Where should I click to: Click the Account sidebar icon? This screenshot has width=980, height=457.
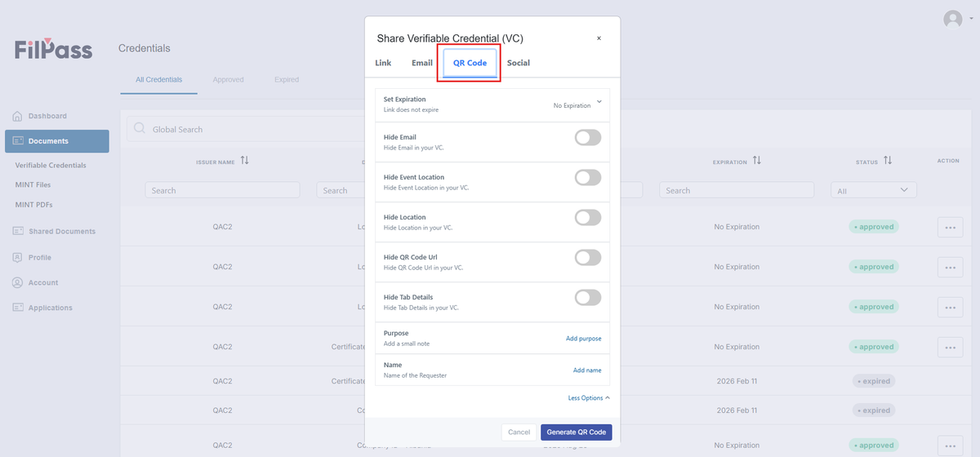tap(18, 282)
